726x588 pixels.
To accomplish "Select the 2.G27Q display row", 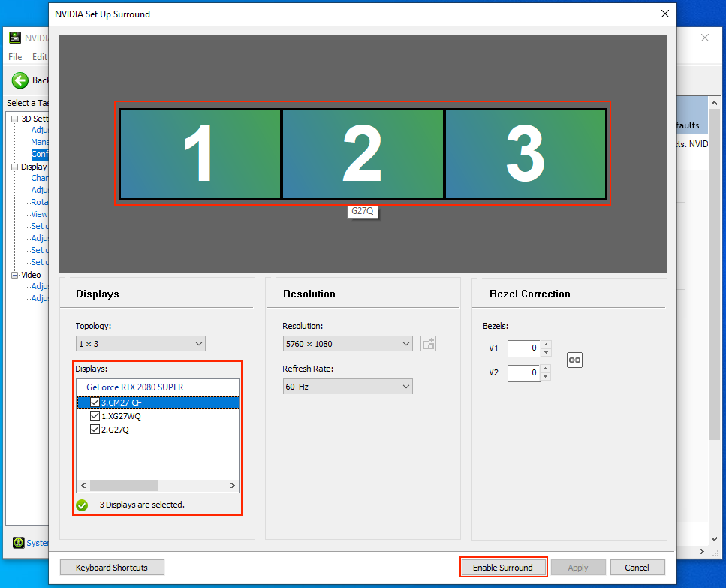I will pyautogui.click(x=158, y=430).
